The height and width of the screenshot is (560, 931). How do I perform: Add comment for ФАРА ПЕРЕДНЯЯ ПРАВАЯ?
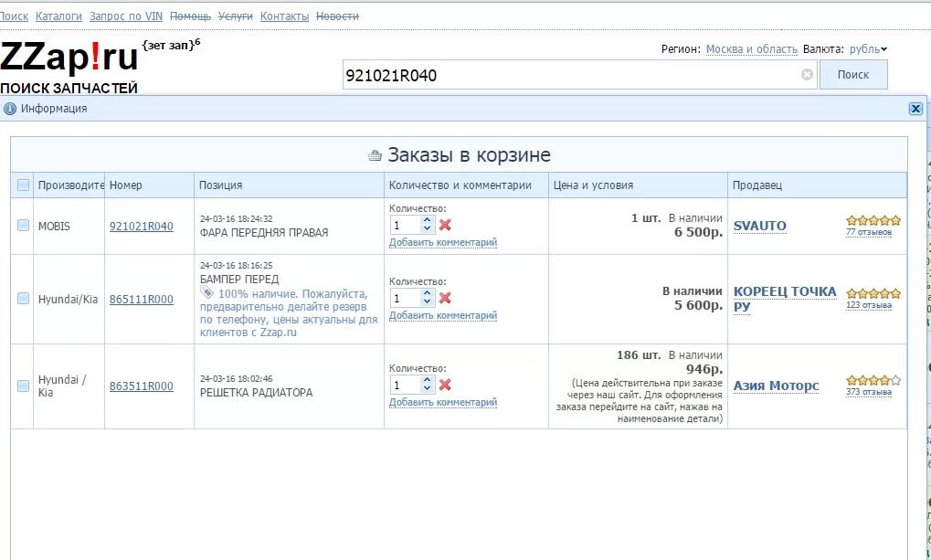coord(443,242)
